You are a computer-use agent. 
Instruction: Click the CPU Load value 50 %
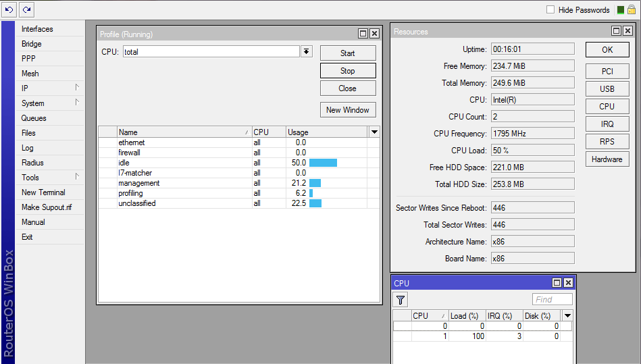pos(533,151)
